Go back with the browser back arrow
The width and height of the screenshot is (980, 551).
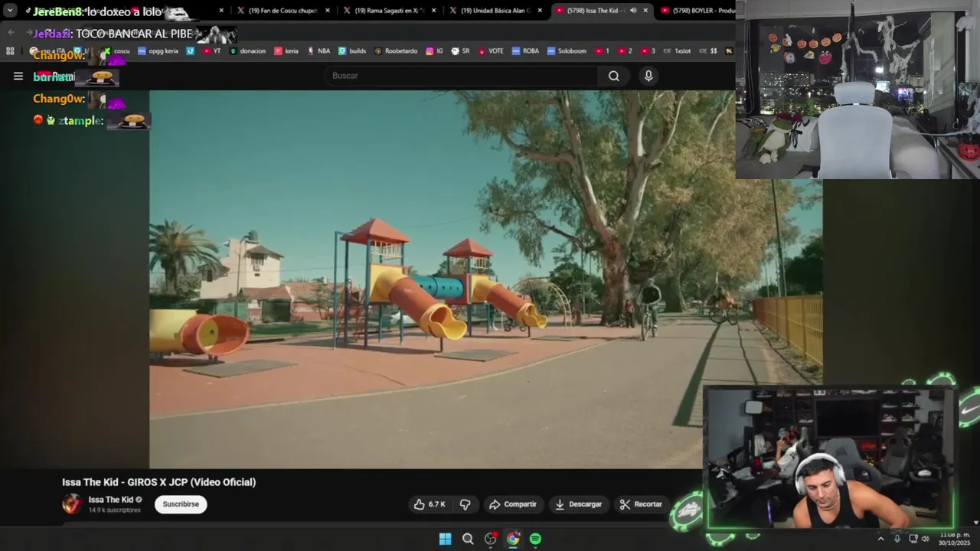[11, 33]
